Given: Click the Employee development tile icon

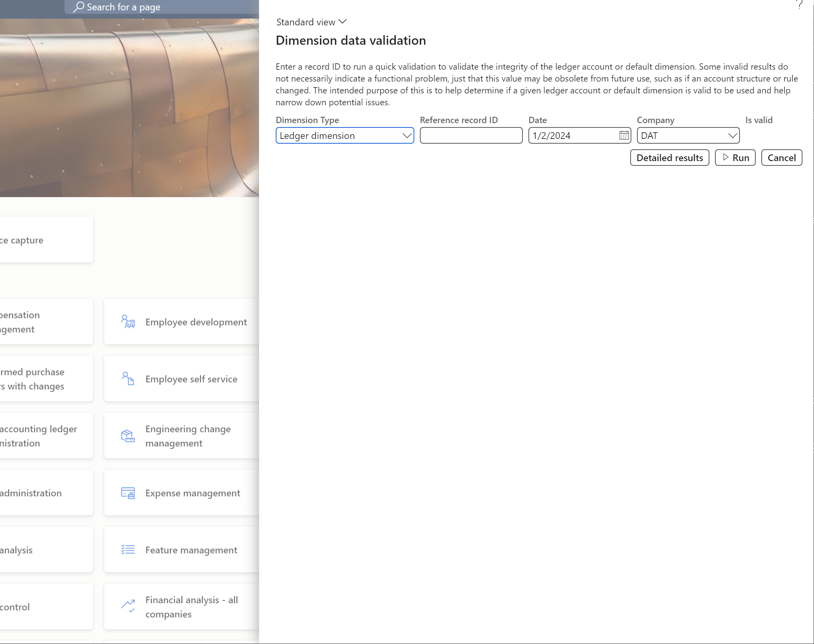Looking at the screenshot, I should pyautogui.click(x=128, y=322).
